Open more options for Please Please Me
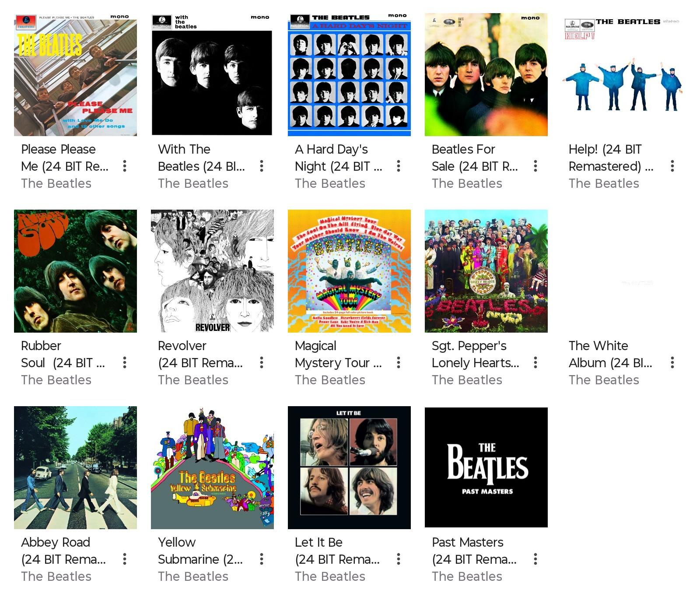 tap(125, 166)
